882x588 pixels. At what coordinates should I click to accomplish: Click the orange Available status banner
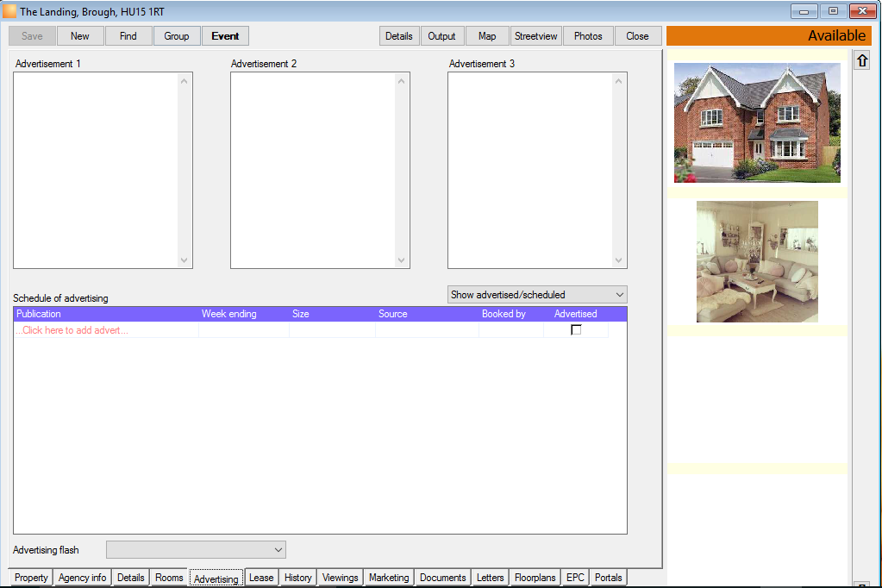[x=769, y=36]
